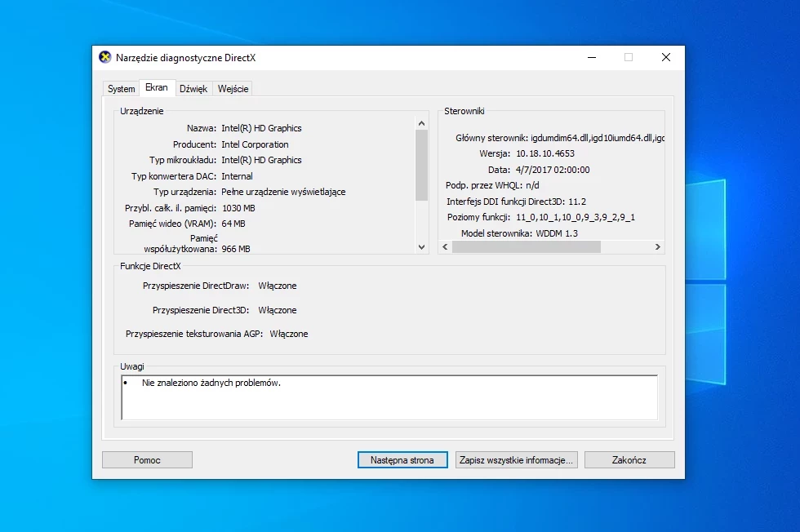Click 'Włączone' next to Przyspieszenie DirectDraw
This screenshot has width=800, height=532.
tap(277, 286)
